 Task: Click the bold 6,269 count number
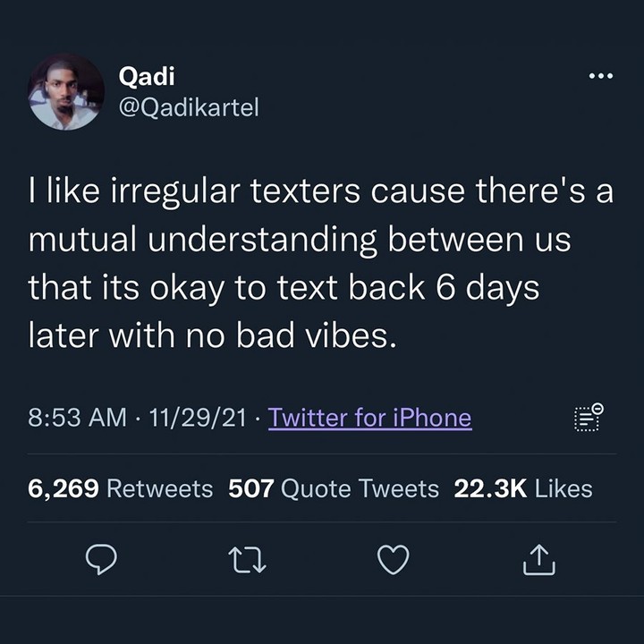63,488
